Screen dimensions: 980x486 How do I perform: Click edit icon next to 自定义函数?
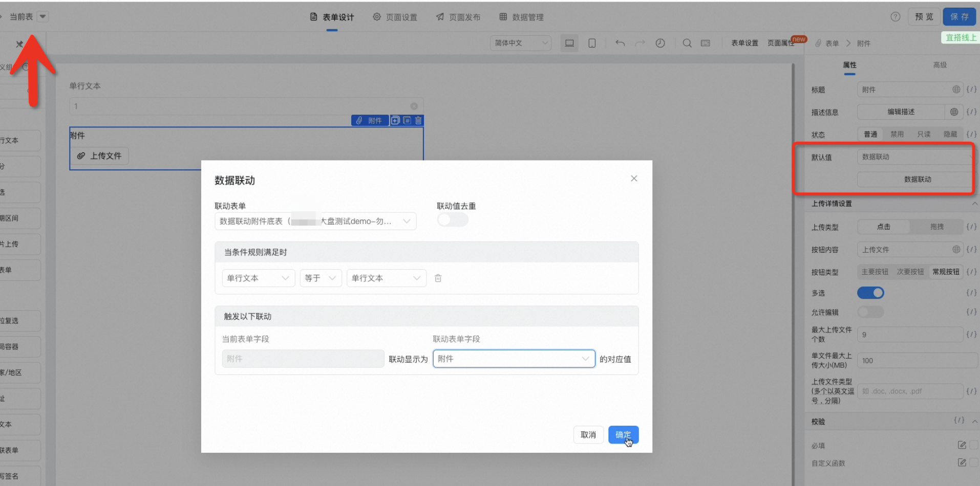[x=962, y=463]
